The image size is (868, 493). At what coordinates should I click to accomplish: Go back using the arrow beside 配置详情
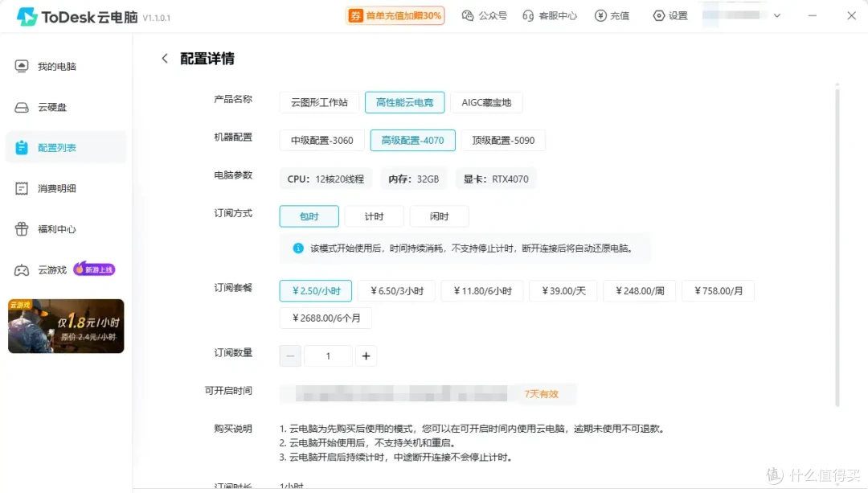pos(165,58)
